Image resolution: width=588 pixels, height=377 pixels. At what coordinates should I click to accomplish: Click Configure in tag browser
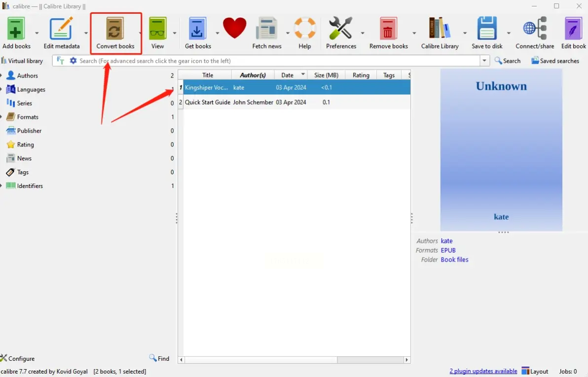pos(18,358)
